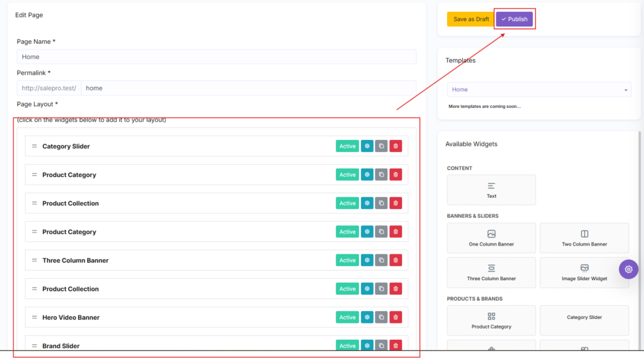This screenshot has width=644, height=358.
Task: Toggle Active status of Brand Slider
Action: [x=347, y=345]
